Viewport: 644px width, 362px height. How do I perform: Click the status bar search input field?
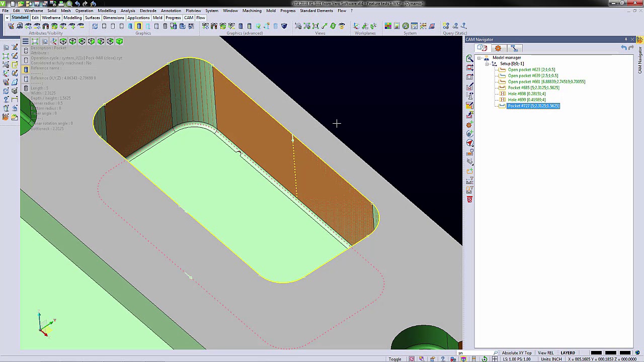[x=478, y=353]
